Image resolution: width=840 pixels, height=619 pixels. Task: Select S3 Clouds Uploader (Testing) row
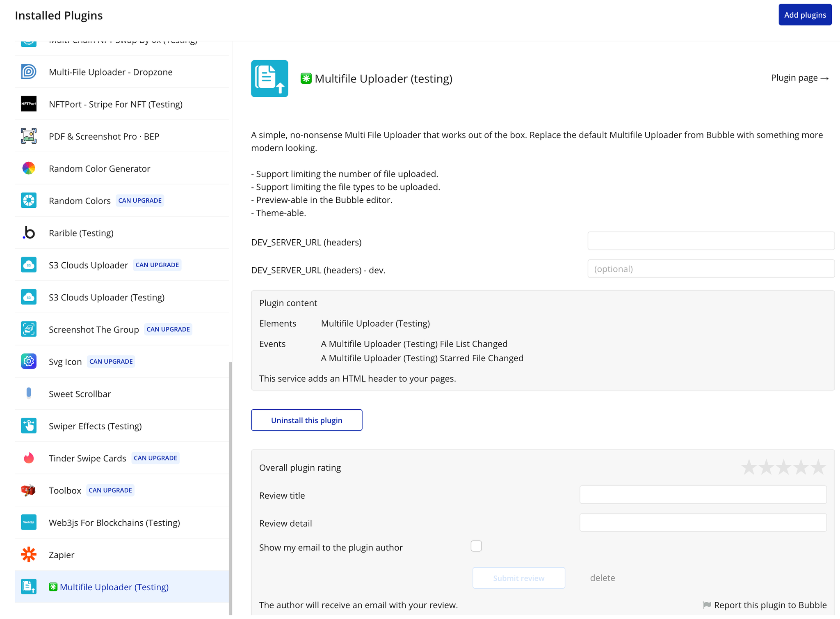click(121, 297)
